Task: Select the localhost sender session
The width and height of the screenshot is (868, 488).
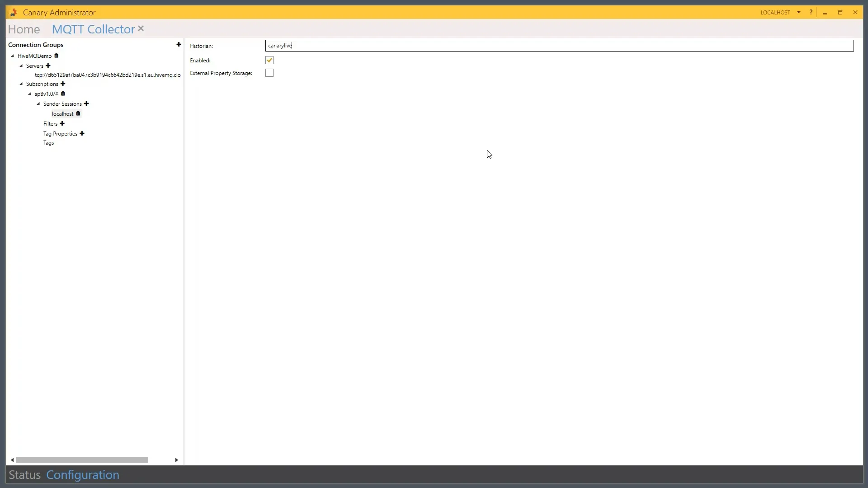Action: (x=62, y=114)
